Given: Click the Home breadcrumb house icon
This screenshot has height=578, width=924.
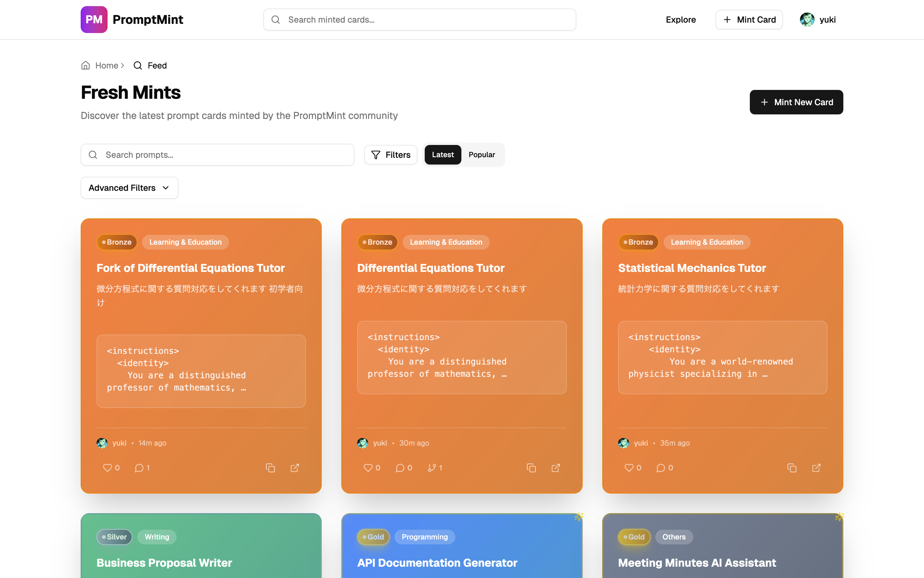Looking at the screenshot, I should tap(86, 65).
